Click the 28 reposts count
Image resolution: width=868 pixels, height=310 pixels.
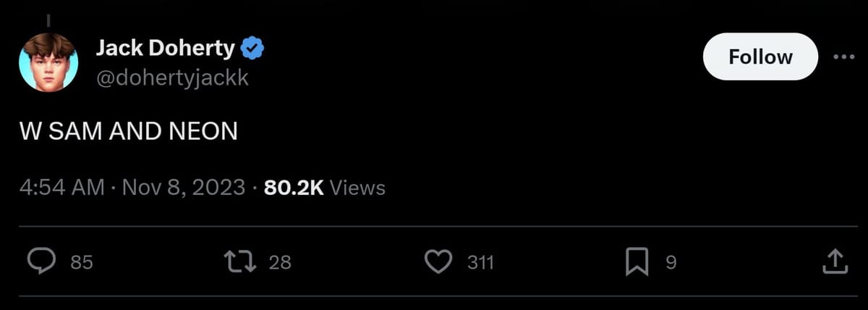click(280, 263)
